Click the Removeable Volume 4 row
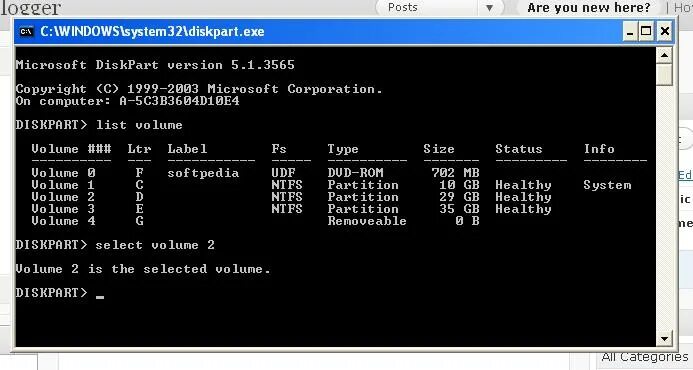 [x=255, y=221]
